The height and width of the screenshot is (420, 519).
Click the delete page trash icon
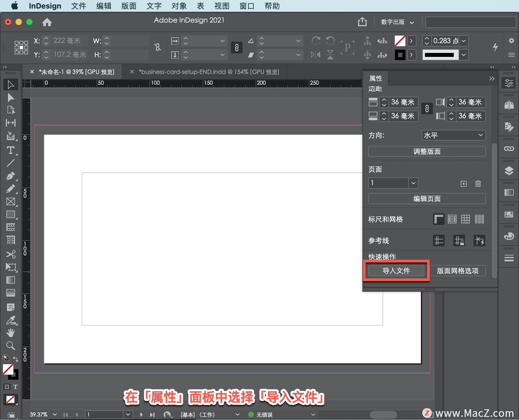coord(478,184)
